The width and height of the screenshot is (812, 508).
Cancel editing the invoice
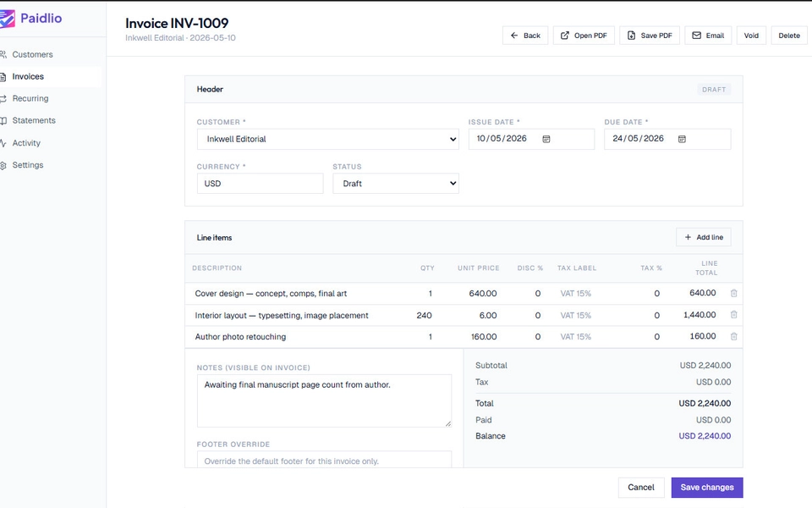point(641,488)
